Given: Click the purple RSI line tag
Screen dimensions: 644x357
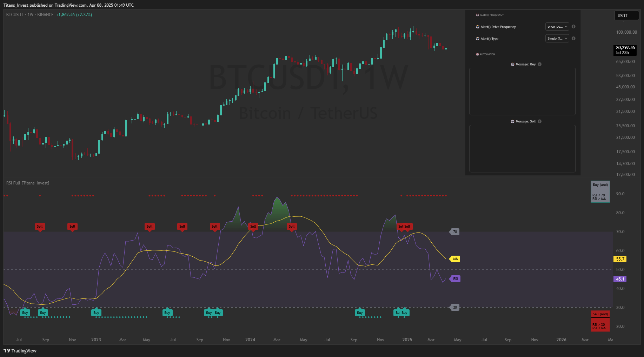Looking at the screenshot, I should click(x=455, y=279).
